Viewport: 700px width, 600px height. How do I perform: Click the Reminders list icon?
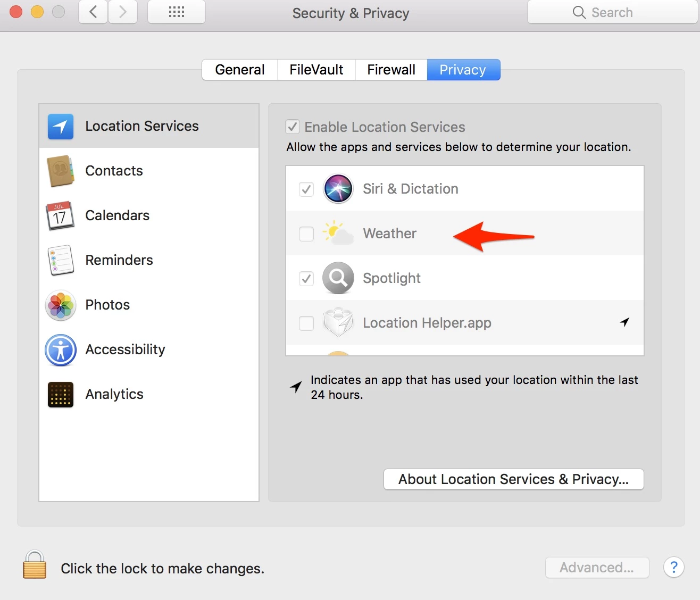tap(61, 260)
